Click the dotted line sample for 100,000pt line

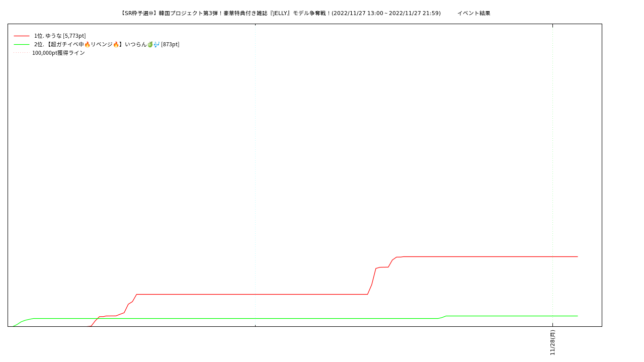click(22, 53)
